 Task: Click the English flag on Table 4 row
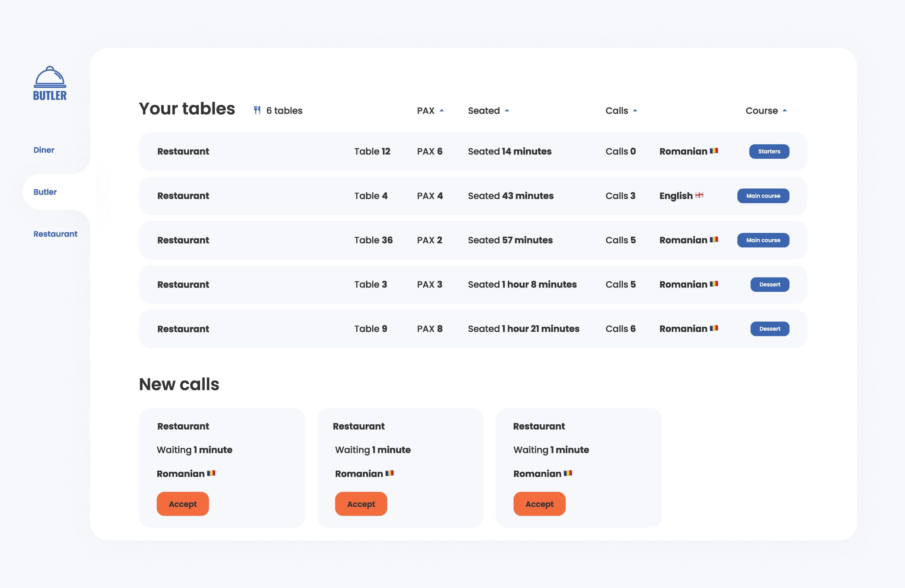click(x=699, y=195)
